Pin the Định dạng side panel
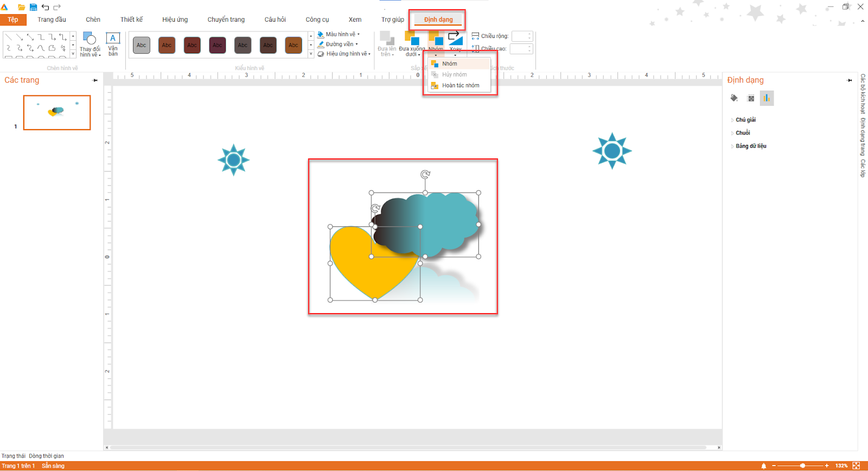 pos(850,80)
